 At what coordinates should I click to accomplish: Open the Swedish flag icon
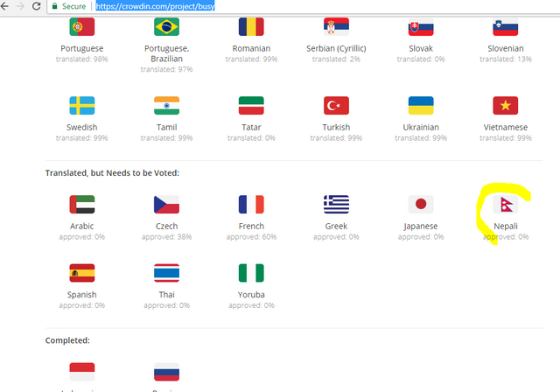click(x=81, y=105)
